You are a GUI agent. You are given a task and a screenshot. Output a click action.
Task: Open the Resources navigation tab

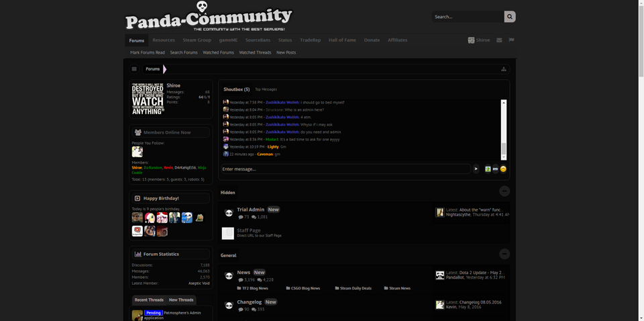(164, 40)
